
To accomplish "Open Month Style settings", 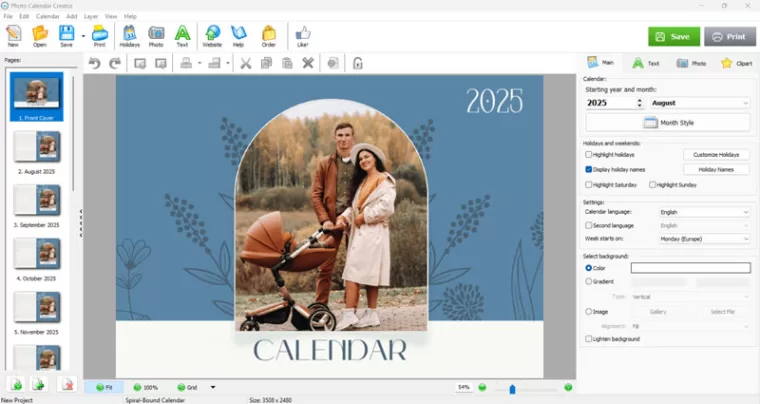I will tap(668, 123).
